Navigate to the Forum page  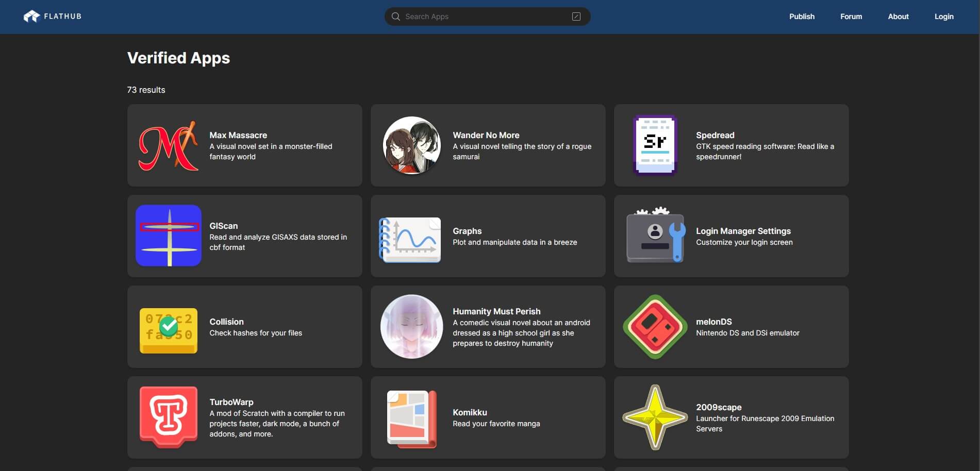coord(851,16)
